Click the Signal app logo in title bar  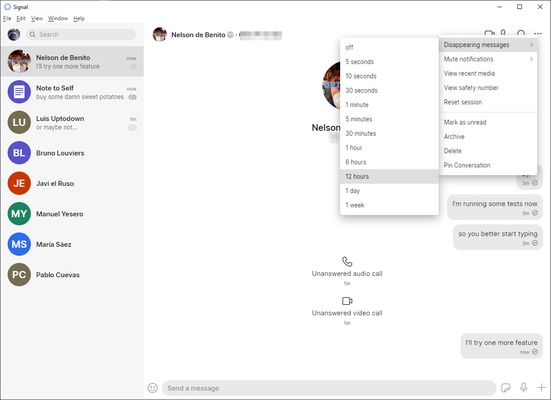click(x=7, y=7)
